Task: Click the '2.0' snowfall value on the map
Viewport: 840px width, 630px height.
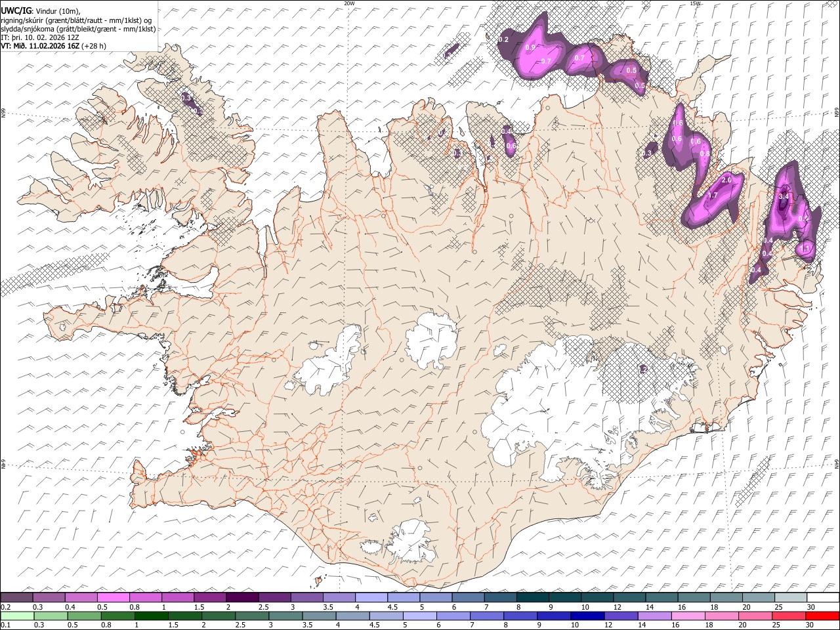Action: [x=726, y=180]
